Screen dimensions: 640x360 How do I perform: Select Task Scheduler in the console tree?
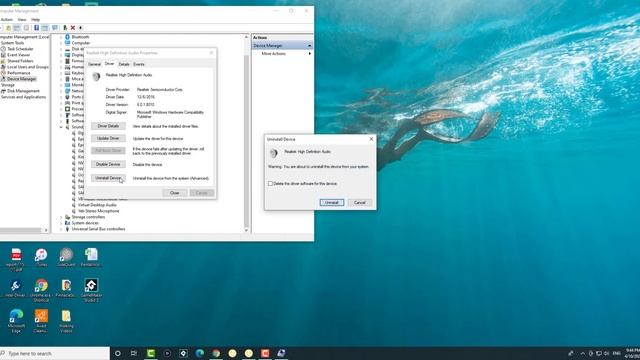point(20,49)
